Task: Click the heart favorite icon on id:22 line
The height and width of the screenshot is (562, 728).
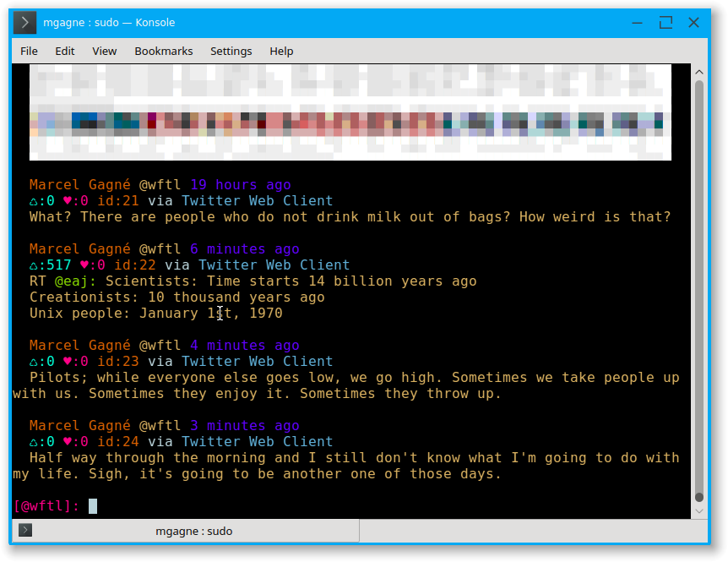Action: (x=84, y=265)
